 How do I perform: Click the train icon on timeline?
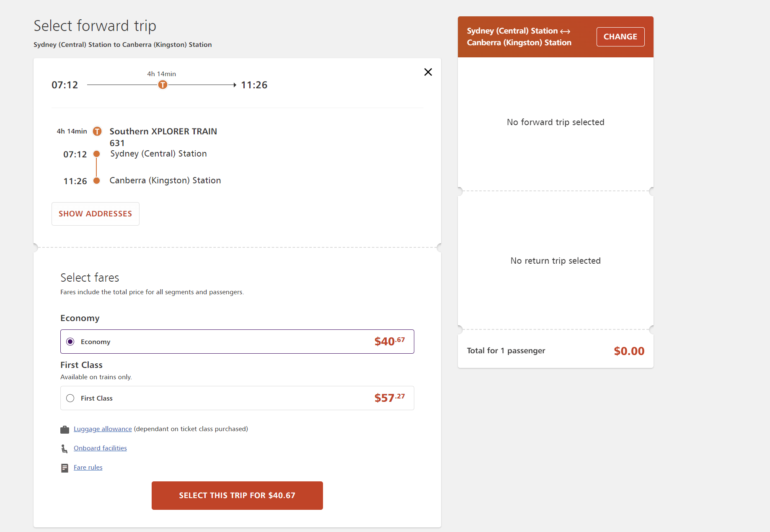pos(163,85)
